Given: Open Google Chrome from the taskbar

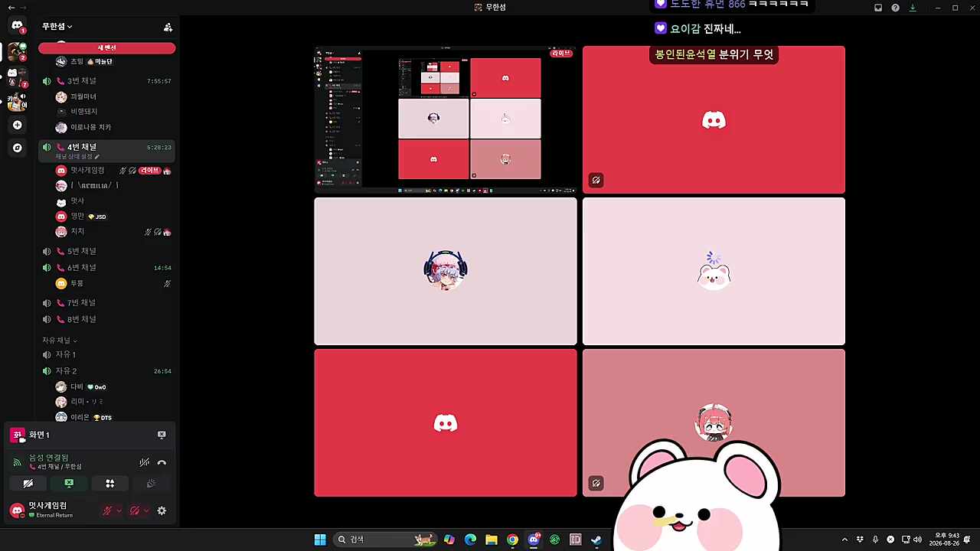Looking at the screenshot, I should click(x=512, y=540).
